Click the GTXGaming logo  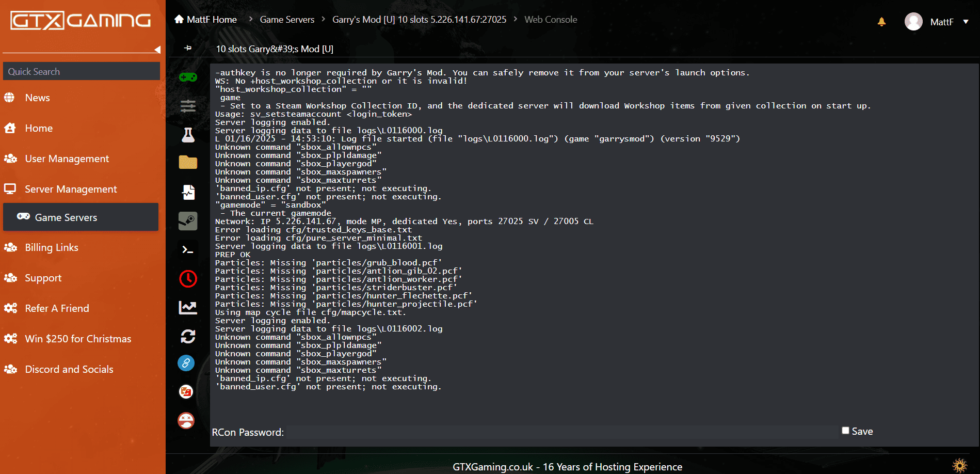click(81, 21)
